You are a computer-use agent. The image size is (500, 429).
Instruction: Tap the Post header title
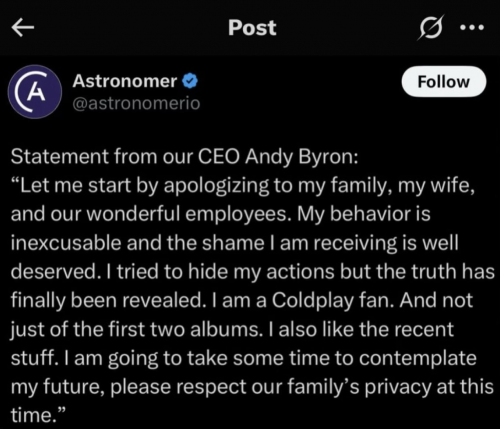click(252, 28)
